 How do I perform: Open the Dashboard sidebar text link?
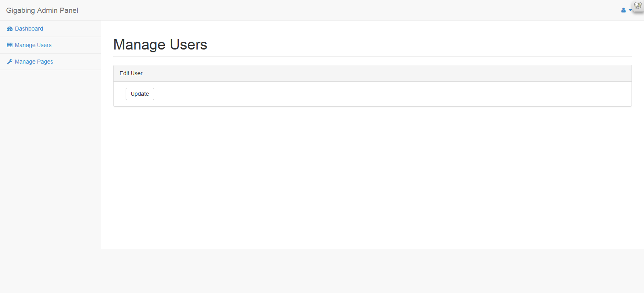[x=29, y=29]
